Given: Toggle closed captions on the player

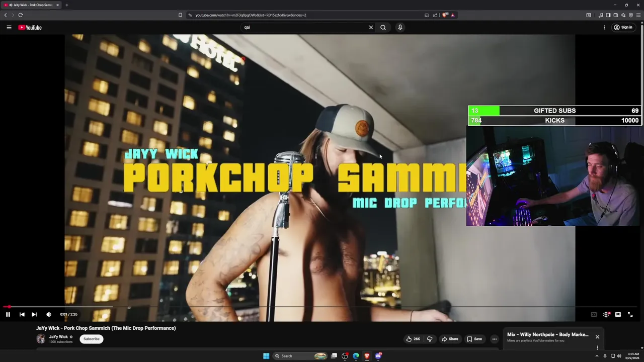Looking at the screenshot, I should point(594,314).
